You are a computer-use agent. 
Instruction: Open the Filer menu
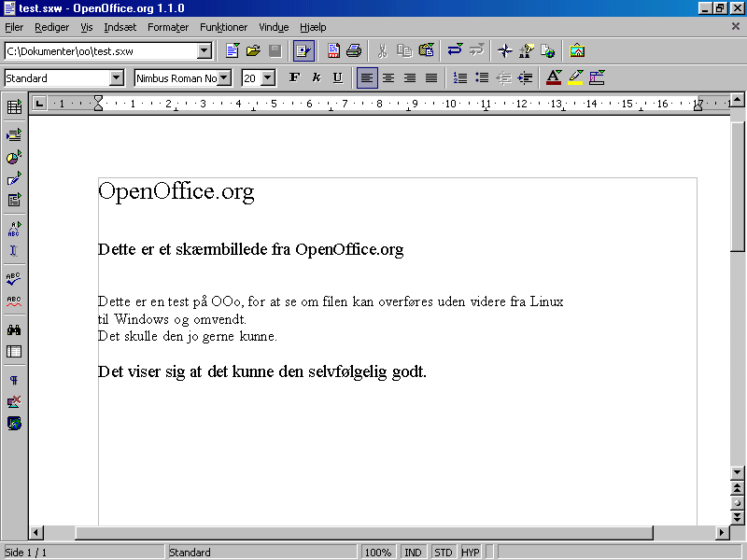point(14,27)
